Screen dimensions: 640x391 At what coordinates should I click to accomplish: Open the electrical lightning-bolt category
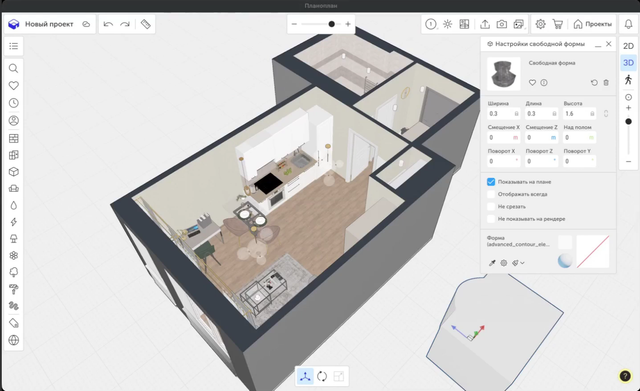pos(13,222)
